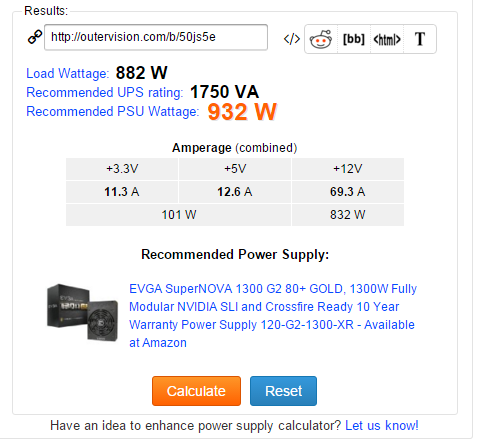Click the +3.3V amperage column header
Image resolution: width=482 pixels, height=443 pixels.
pos(122,169)
